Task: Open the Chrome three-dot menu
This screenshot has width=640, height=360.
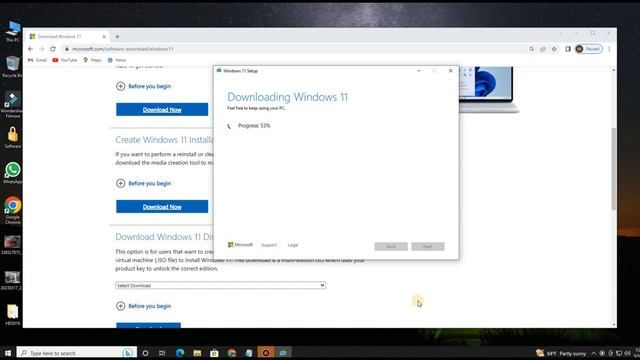Action: click(609, 49)
